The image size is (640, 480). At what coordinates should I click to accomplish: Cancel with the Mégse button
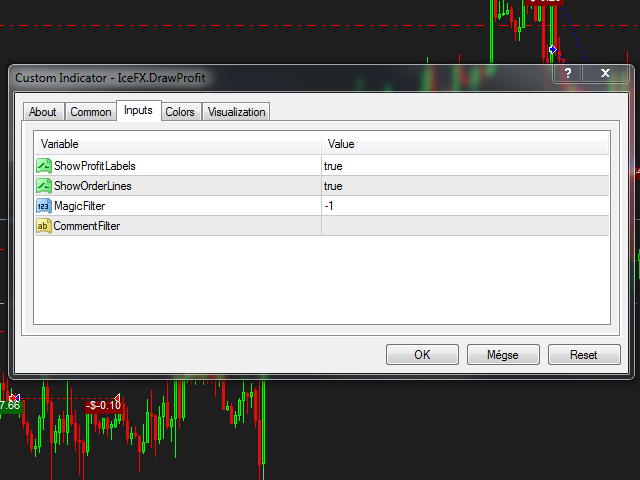(x=503, y=354)
